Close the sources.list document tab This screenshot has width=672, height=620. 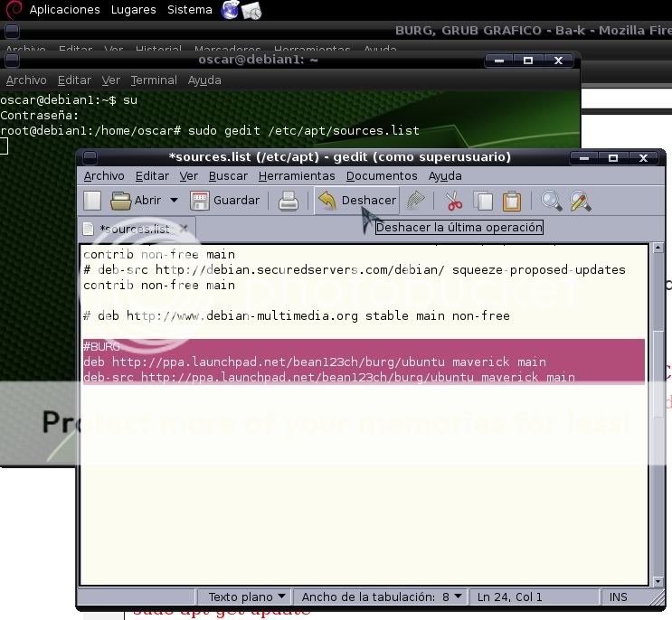[x=184, y=229]
